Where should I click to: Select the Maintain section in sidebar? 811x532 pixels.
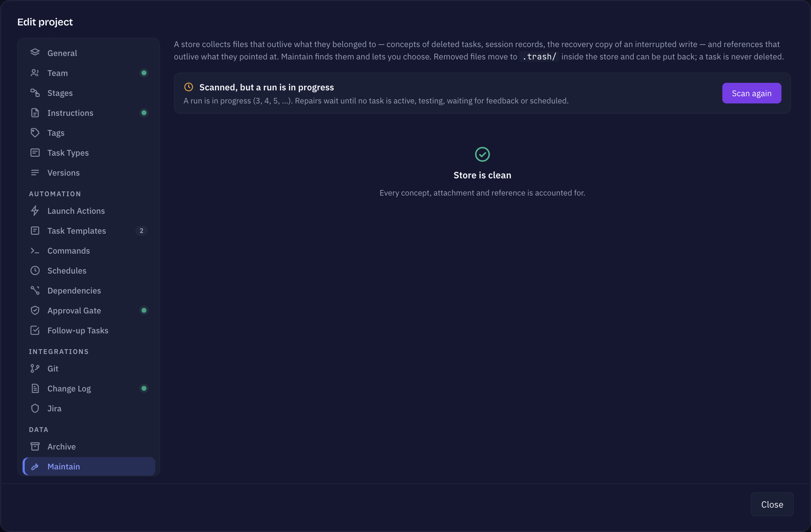89,466
